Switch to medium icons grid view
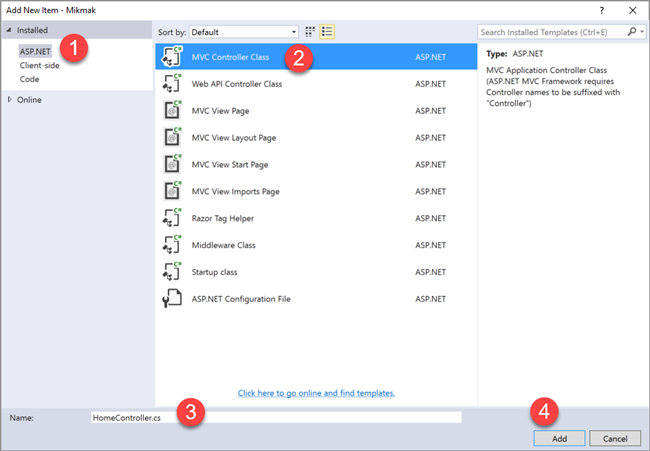This screenshot has width=650, height=451. click(x=310, y=32)
